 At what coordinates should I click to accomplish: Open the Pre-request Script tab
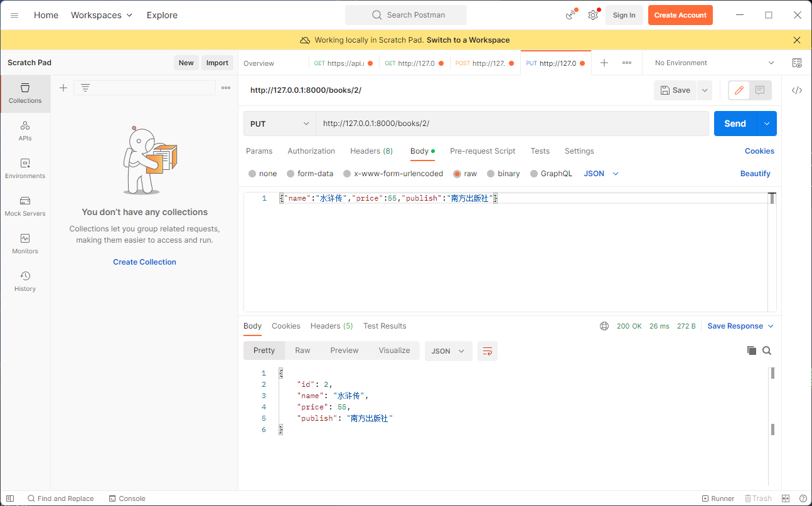483,151
